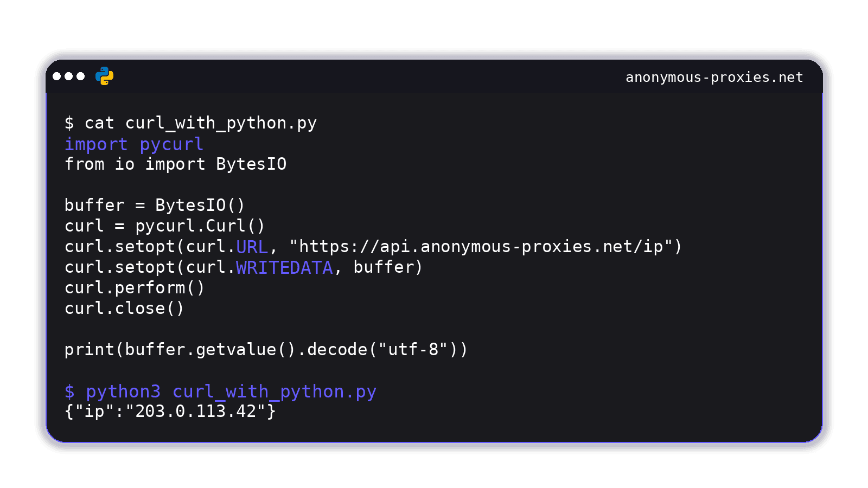Select the highlighted WRITEDATA constant
Viewport: 868px width, 488px height.
coord(284,267)
